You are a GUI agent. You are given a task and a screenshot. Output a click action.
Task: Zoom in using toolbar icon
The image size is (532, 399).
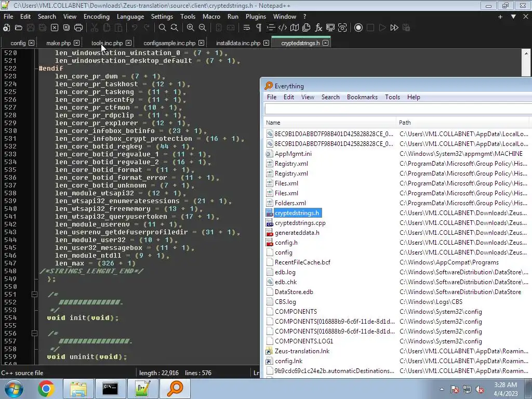pyautogui.click(x=190, y=28)
